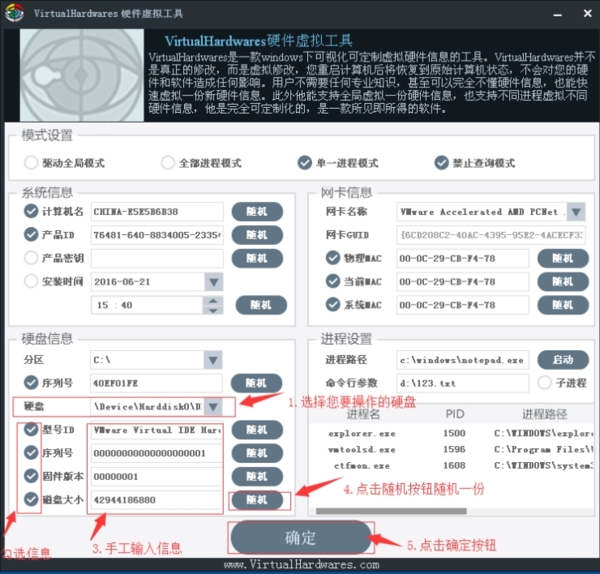The width and height of the screenshot is (600, 574).
Task: Decrease the install time with down arrow
Action: pyautogui.click(x=213, y=310)
